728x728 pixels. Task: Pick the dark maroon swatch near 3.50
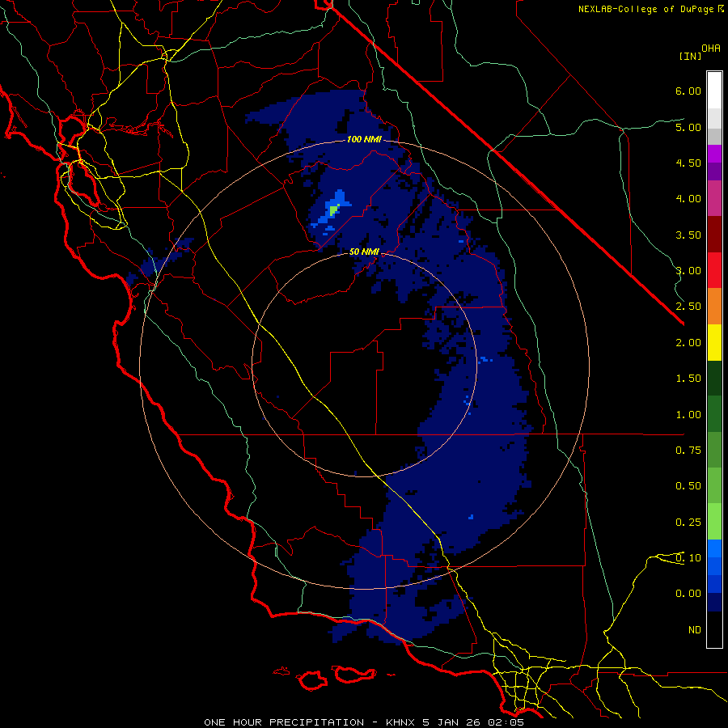[x=714, y=235]
